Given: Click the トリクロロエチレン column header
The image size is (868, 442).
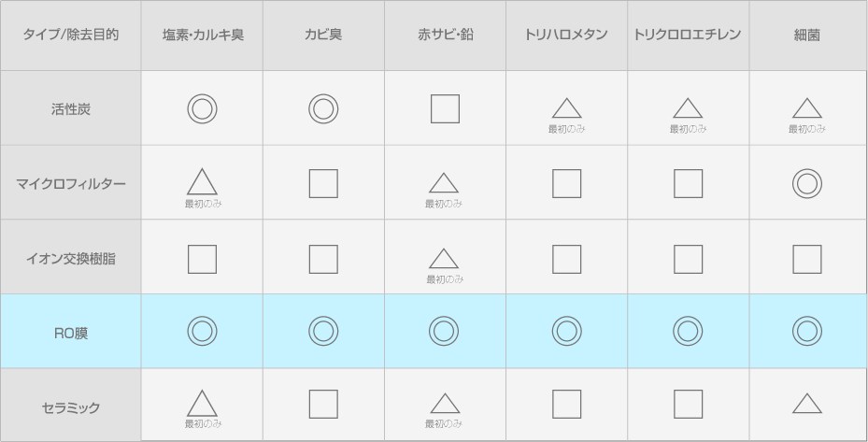Looking at the screenshot, I should pos(688,36).
